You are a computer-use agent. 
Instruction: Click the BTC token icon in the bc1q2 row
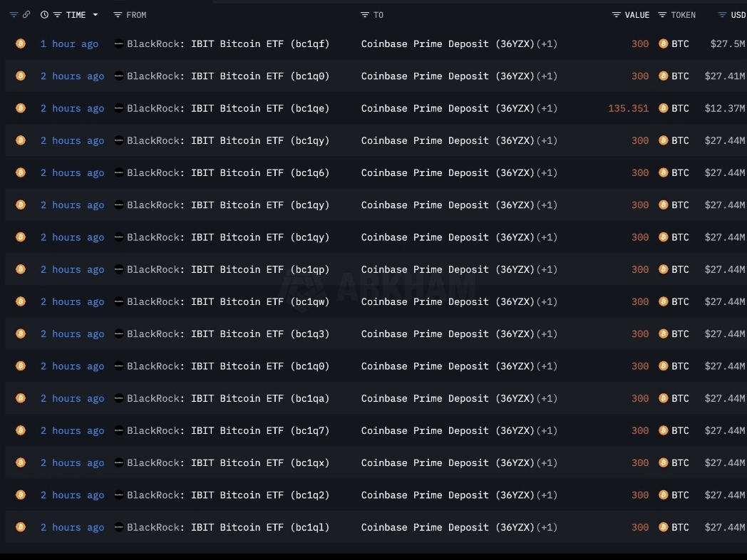663,494
